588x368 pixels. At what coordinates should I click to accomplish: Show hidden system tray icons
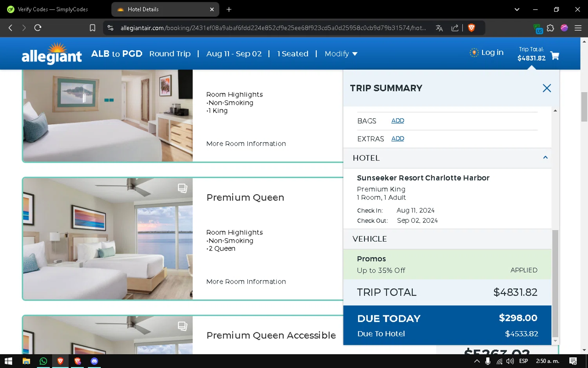[x=477, y=361]
